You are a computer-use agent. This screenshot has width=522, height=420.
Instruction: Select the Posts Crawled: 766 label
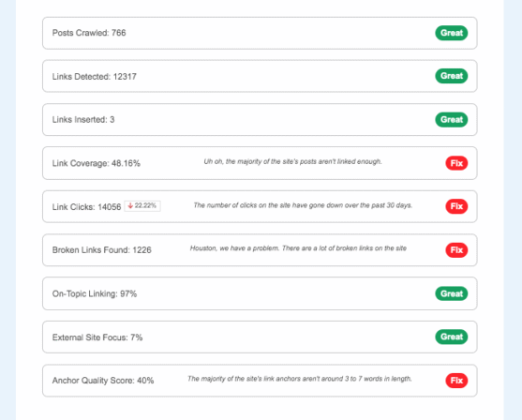(x=89, y=33)
